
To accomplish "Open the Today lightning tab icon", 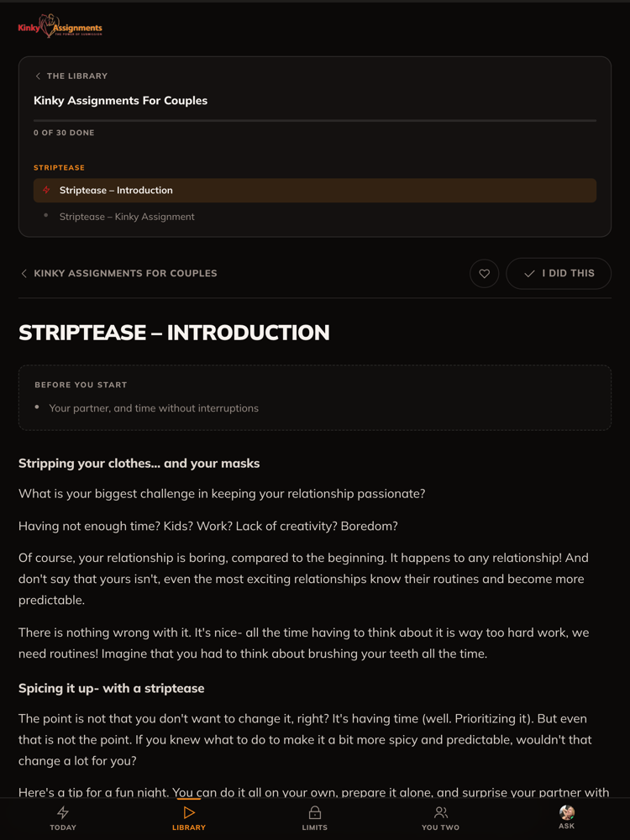I will click(63, 812).
